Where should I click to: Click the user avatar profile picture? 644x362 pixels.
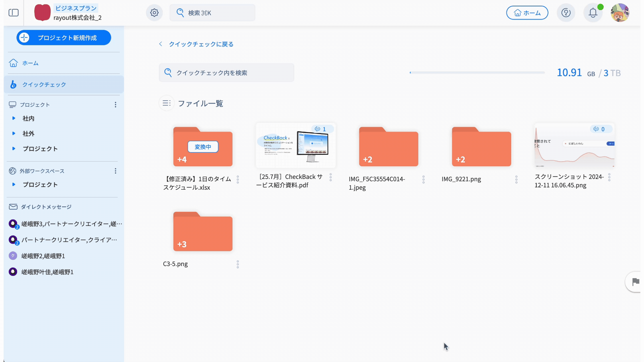coord(620,13)
